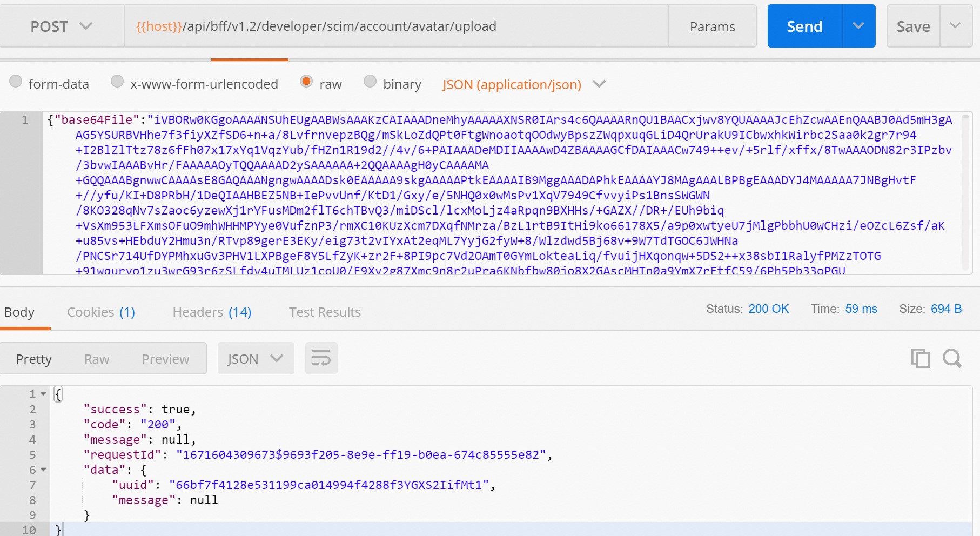Open the Headers (14) tab

coord(212,312)
